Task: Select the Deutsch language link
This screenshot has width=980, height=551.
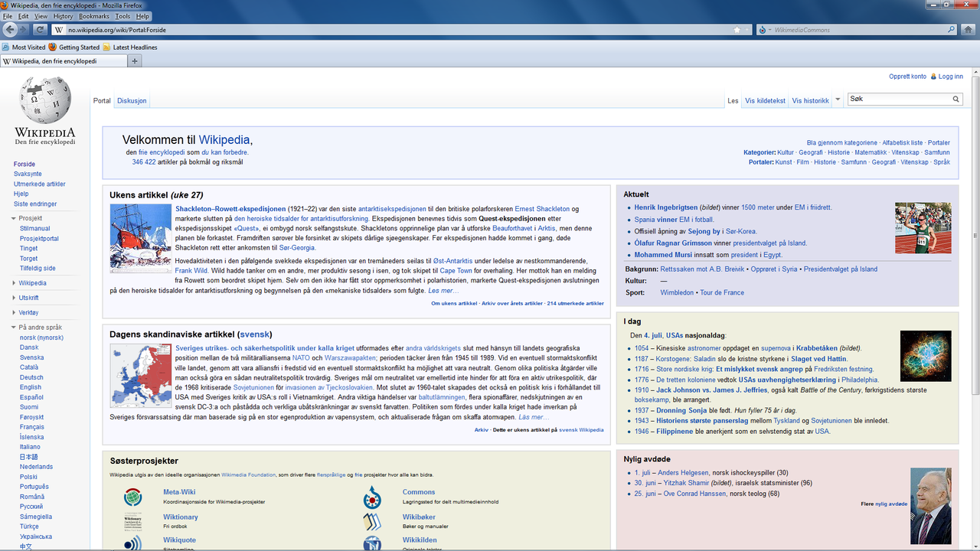Action: click(31, 377)
